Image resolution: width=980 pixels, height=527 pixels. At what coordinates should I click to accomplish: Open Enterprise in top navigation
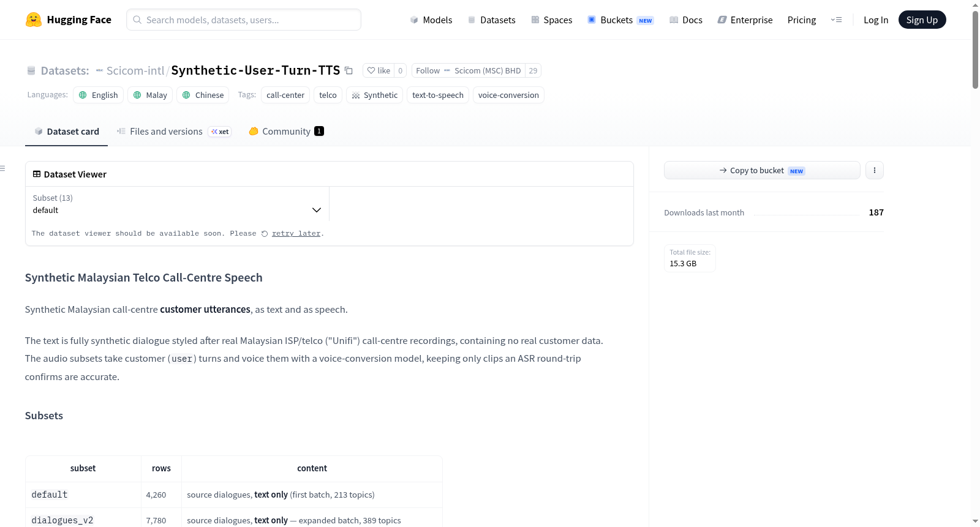coord(745,20)
